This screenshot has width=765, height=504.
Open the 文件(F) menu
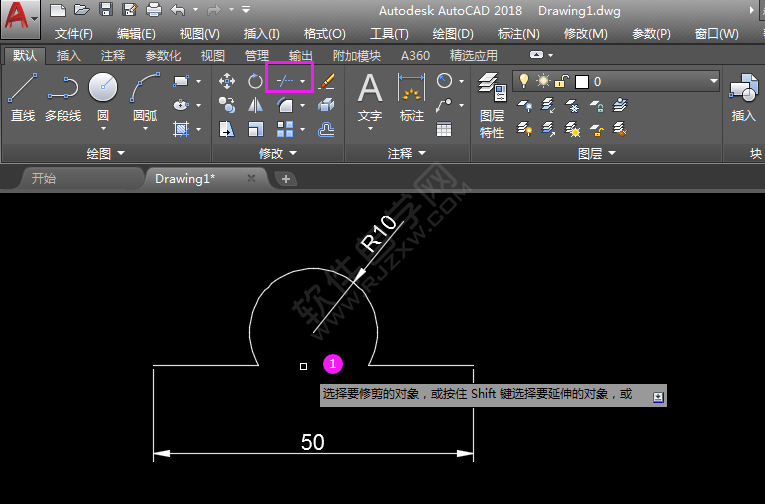[x=74, y=34]
